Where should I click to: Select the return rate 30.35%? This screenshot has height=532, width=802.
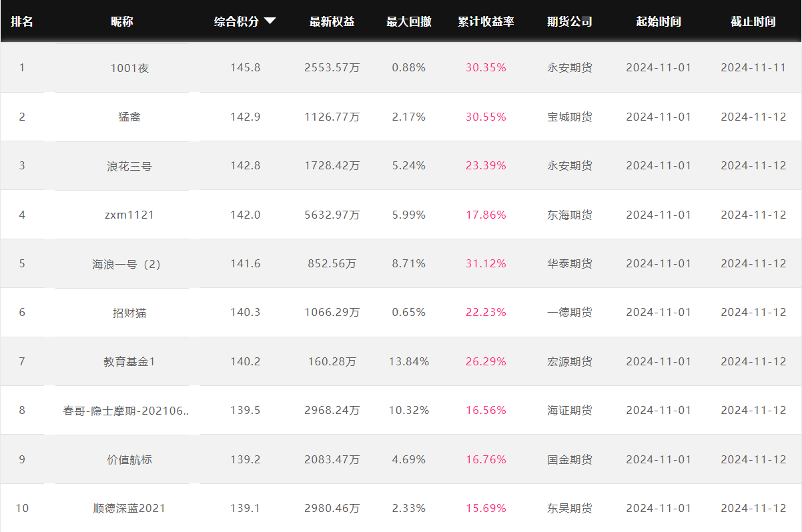click(486, 67)
